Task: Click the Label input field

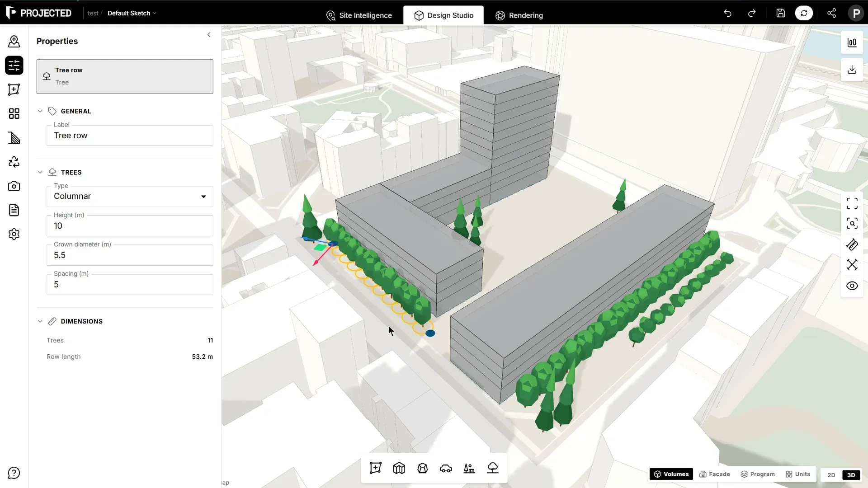Action: click(130, 136)
